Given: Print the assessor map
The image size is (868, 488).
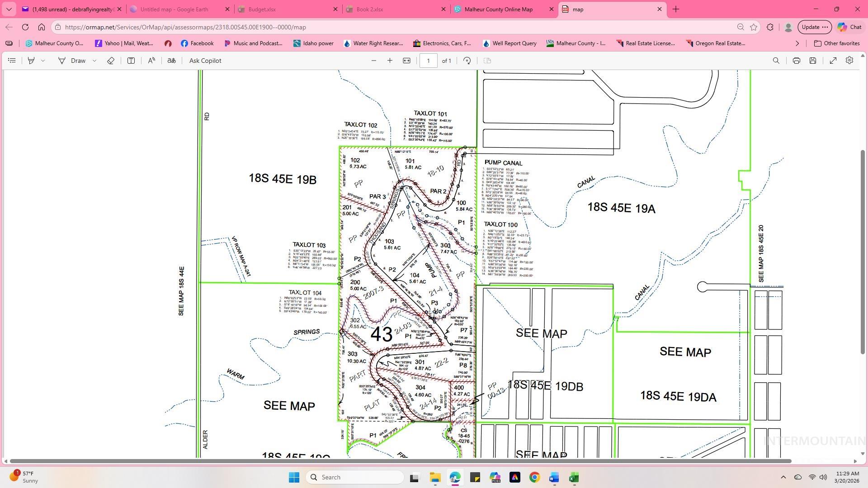Looking at the screenshot, I should [796, 60].
